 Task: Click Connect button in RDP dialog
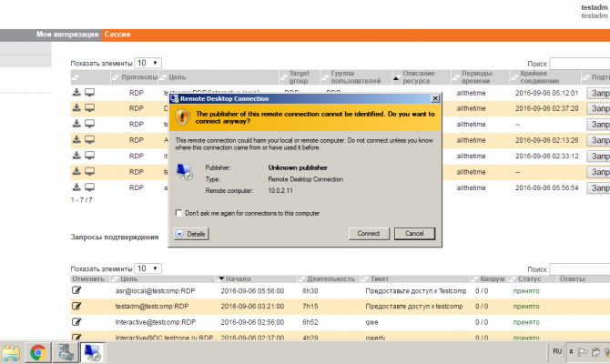[x=369, y=233]
